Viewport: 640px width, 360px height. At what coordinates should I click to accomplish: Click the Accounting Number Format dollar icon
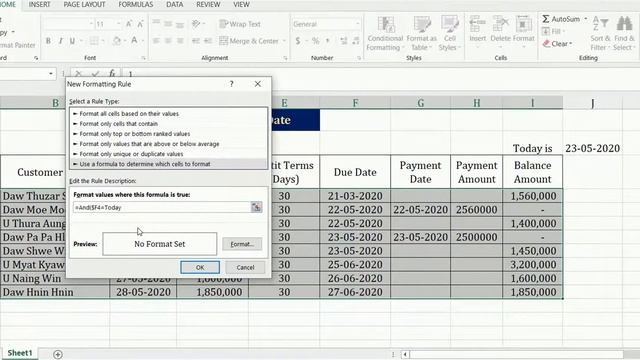[x=298, y=41]
